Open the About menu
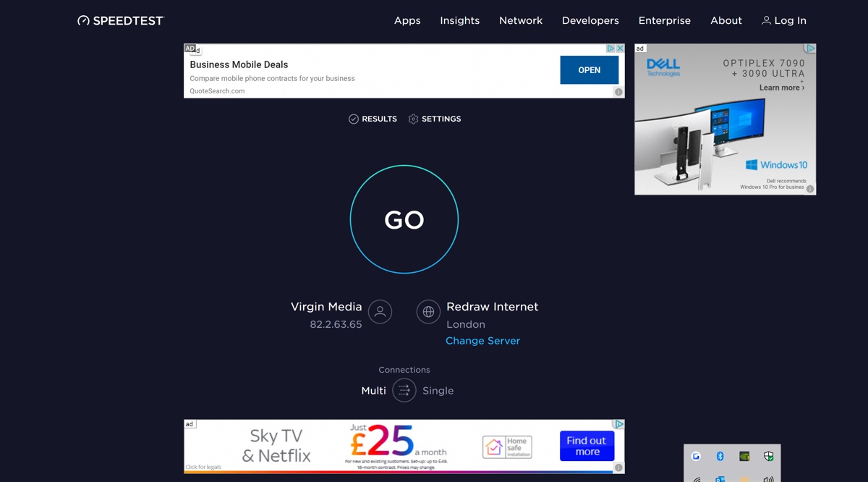 pyautogui.click(x=726, y=20)
